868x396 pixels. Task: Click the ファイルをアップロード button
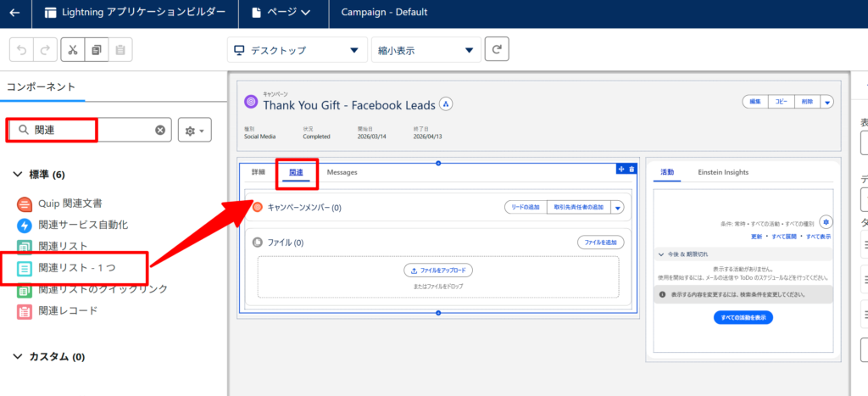coord(438,271)
